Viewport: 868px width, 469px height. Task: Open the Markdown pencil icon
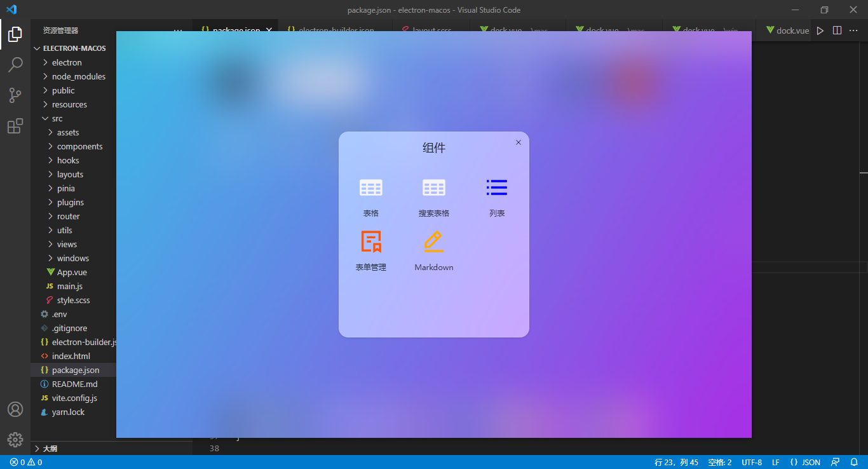coord(434,241)
